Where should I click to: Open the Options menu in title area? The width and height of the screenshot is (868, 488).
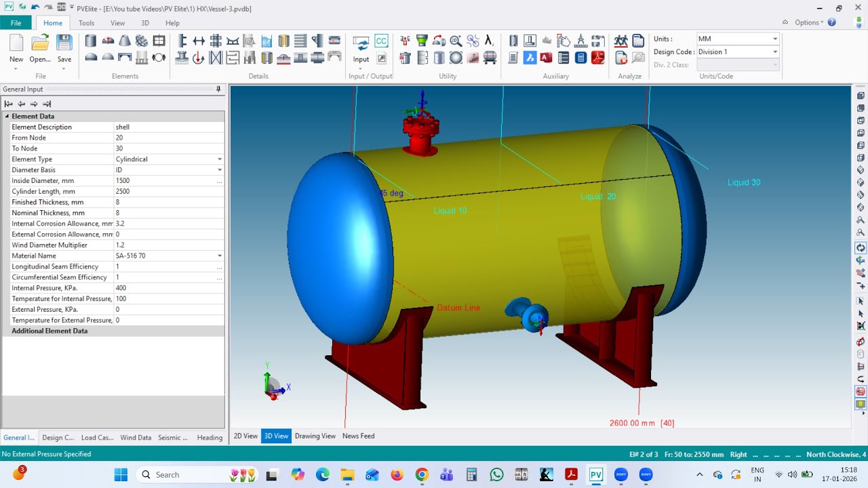(809, 22)
